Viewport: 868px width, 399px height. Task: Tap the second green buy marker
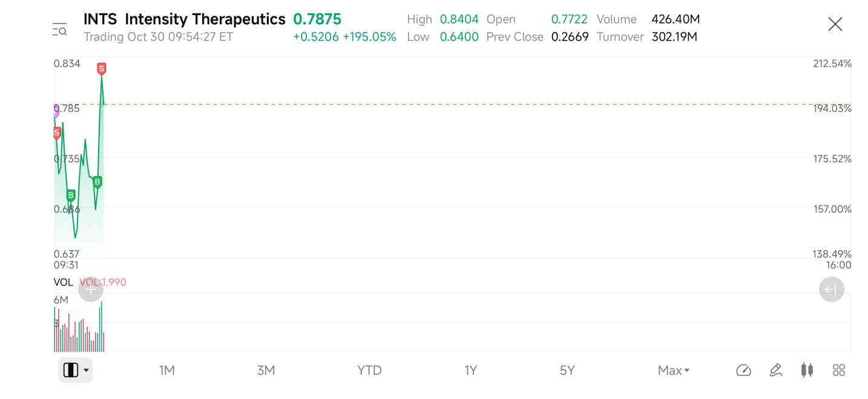point(97,181)
